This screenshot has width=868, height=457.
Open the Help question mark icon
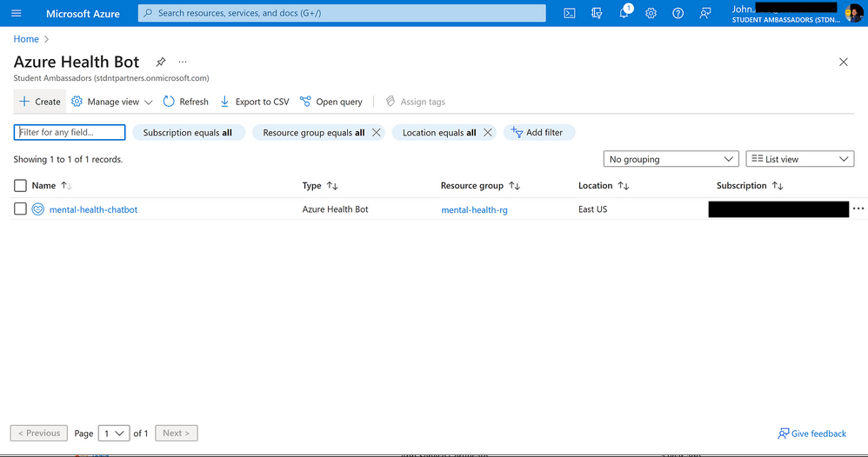pos(678,13)
